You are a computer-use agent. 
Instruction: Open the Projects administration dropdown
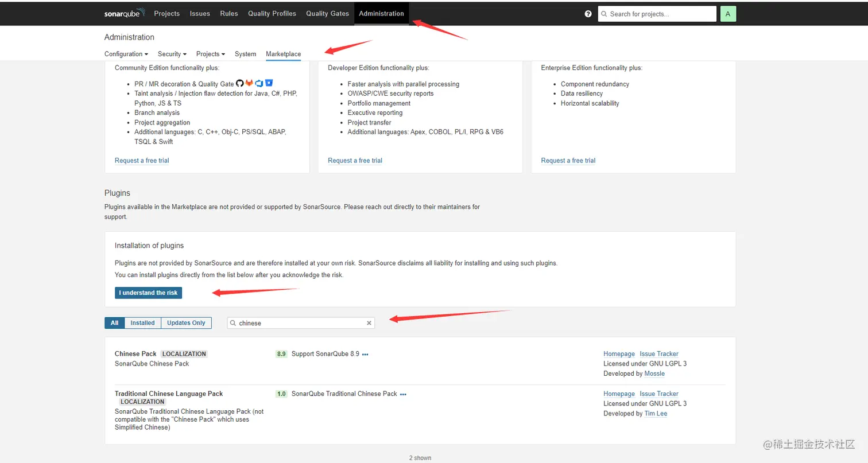pos(211,54)
